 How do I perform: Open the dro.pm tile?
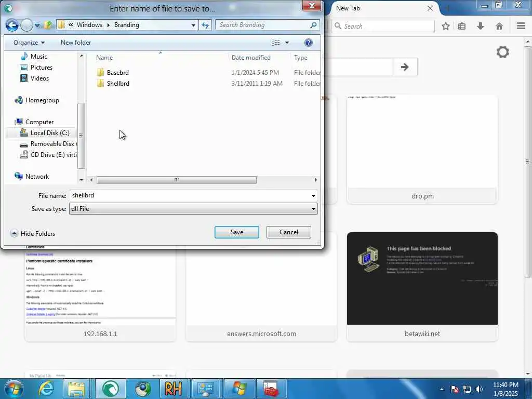click(x=422, y=149)
